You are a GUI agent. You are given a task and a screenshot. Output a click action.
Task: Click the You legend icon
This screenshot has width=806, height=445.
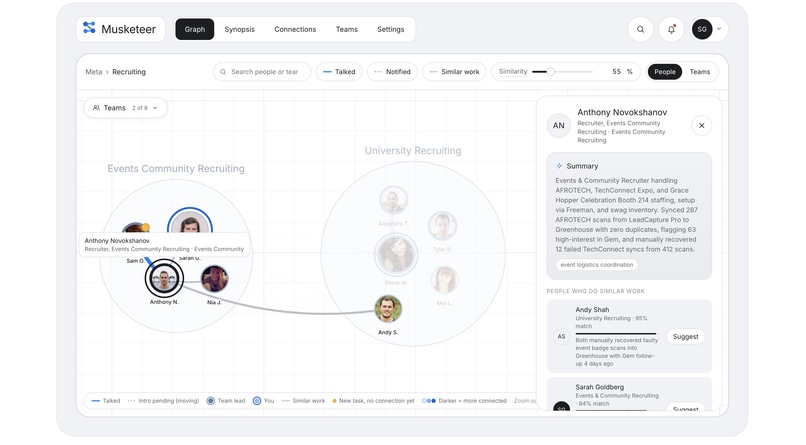click(257, 401)
